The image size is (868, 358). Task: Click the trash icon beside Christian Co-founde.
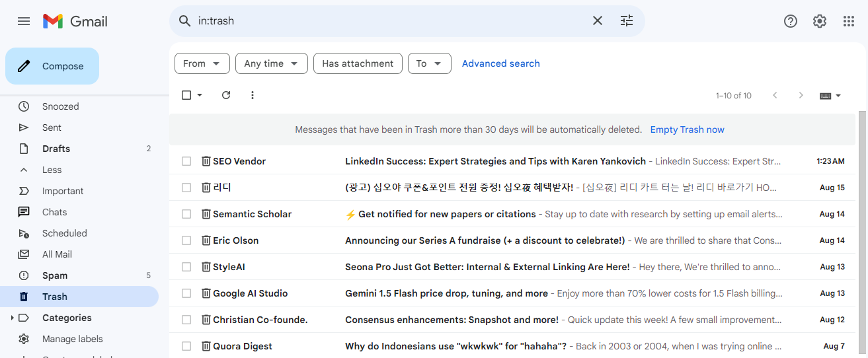(x=206, y=320)
